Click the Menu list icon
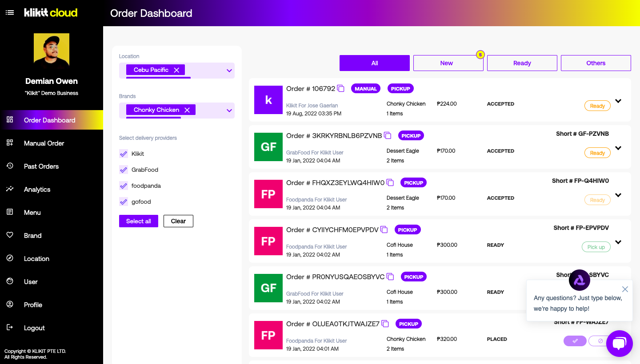The image size is (640, 364). coord(10,212)
